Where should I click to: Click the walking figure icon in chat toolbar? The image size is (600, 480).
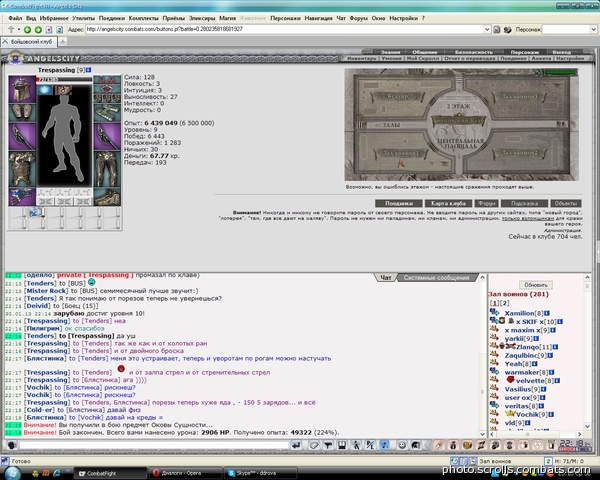click(356, 445)
